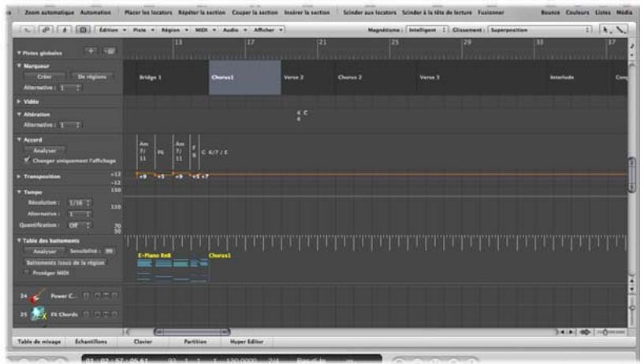The width and height of the screenshot is (644, 364).
Task: Click the configuration button right of the plus
Action: (x=110, y=51)
